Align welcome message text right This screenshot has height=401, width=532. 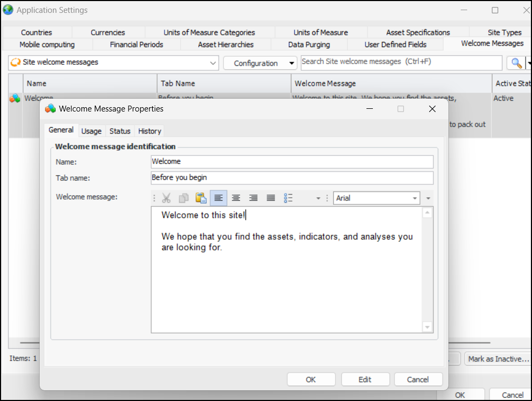click(x=253, y=198)
